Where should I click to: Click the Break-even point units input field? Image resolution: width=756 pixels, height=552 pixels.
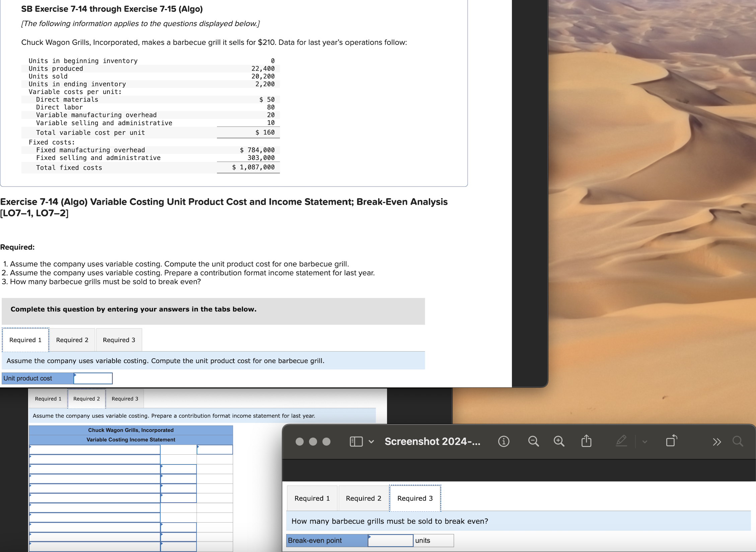pos(390,540)
